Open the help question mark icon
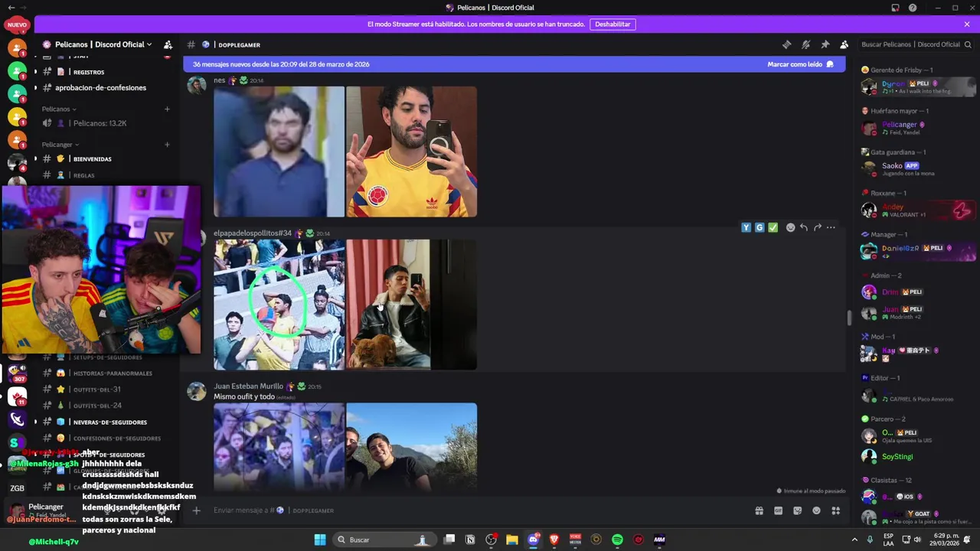980x551 pixels. tap(913, 8)
